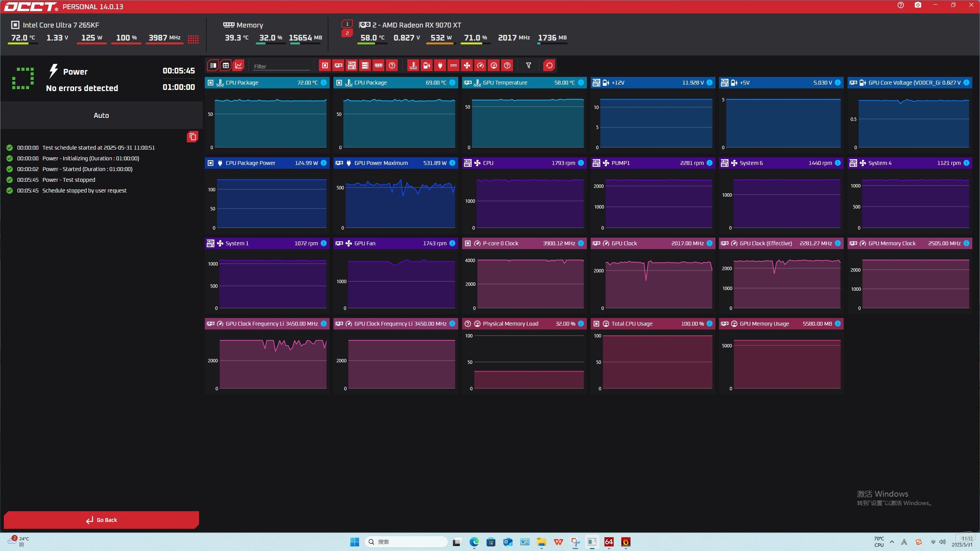980x551 pixels.
Task: Open info for Physical Memory Load graph
Action: (x=581, y=324)
